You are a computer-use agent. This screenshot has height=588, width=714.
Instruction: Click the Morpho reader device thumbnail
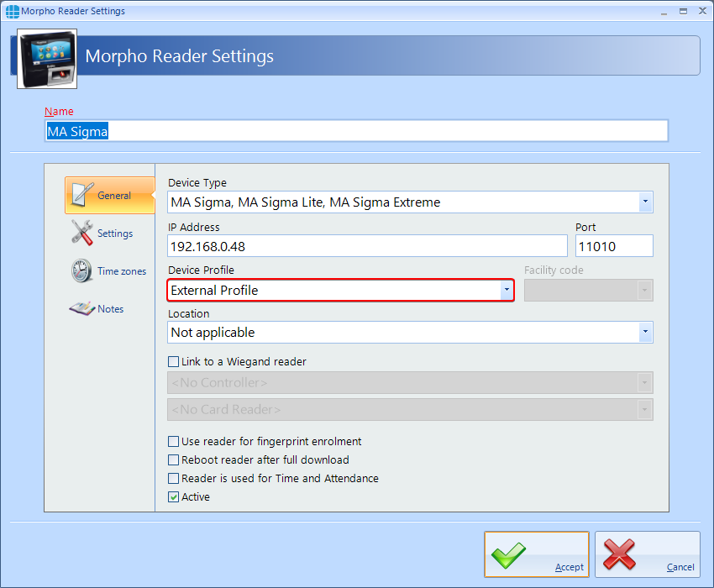point(47,59)
